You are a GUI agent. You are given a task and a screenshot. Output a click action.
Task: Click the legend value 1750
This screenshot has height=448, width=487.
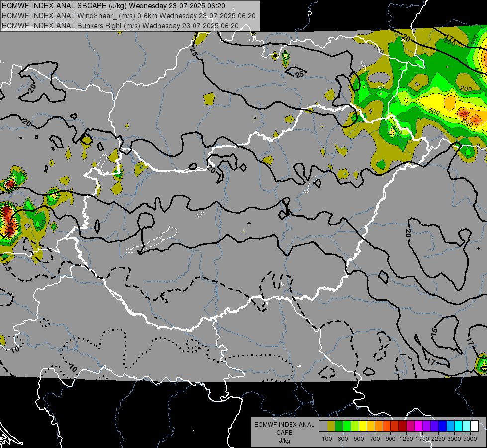point(423,439)
